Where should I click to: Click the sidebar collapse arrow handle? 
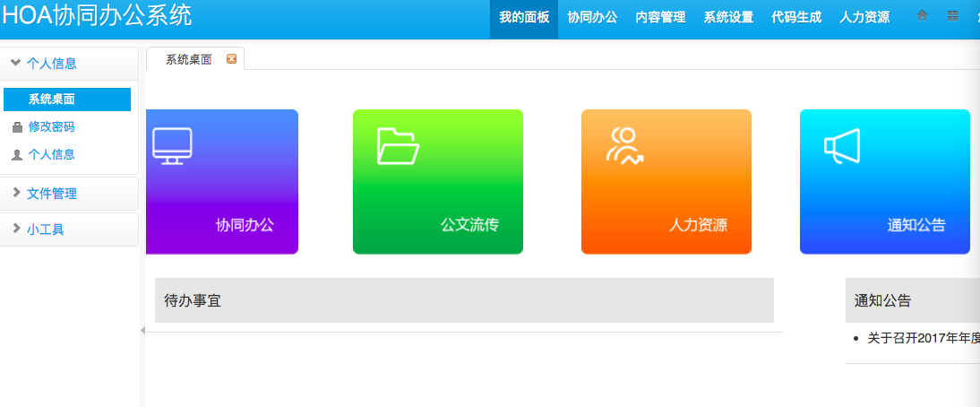click(142, 331)
